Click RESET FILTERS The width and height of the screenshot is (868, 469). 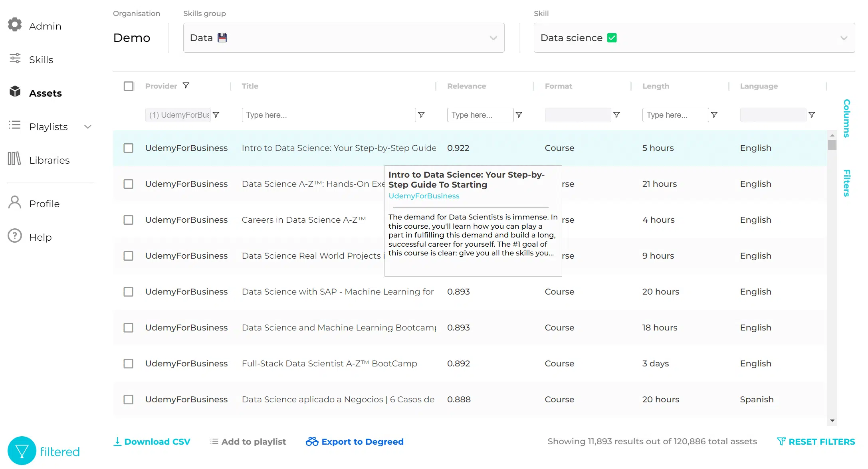click(816, 441)
